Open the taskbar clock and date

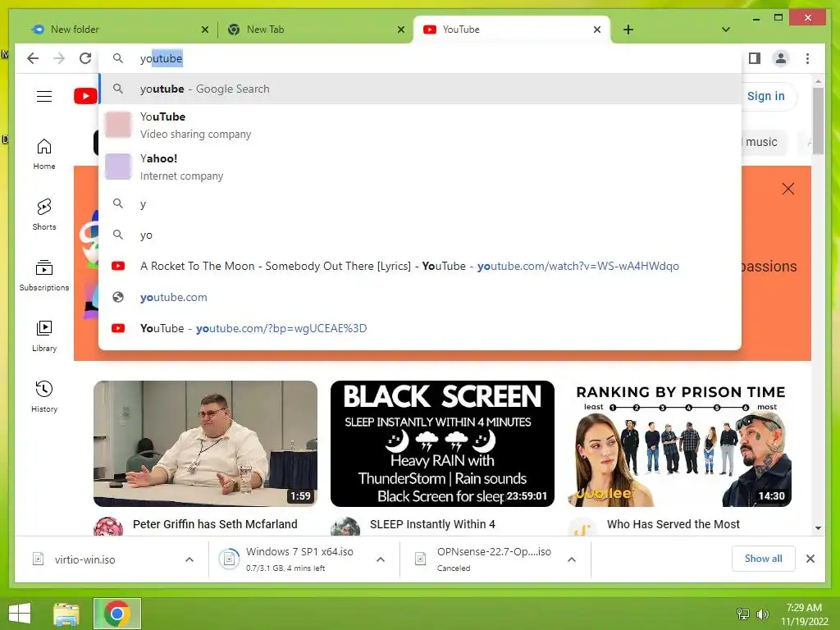tap(804, 614)
